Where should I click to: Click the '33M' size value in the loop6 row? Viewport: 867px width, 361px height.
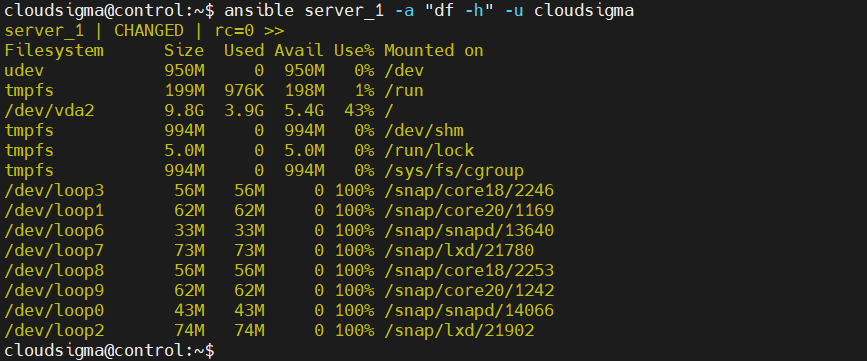click(189, 231)
